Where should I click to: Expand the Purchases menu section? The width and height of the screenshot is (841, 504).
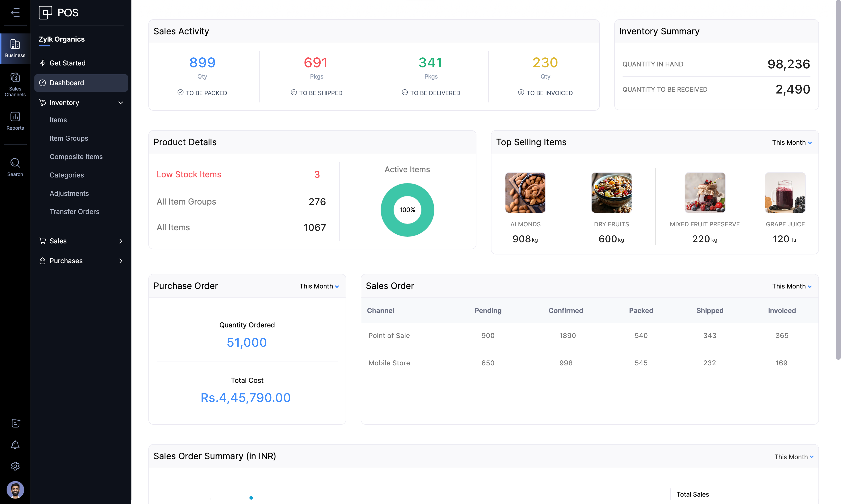click(121, 261)
